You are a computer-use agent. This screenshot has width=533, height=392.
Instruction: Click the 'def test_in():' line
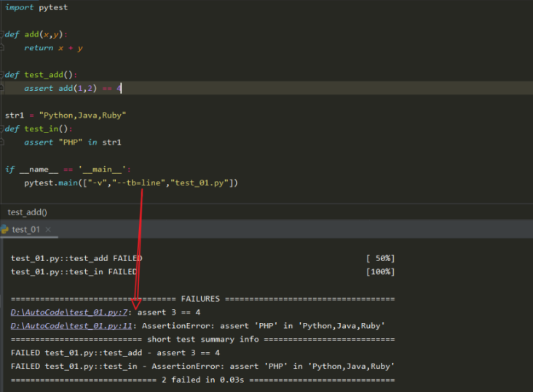pos(39,129)
